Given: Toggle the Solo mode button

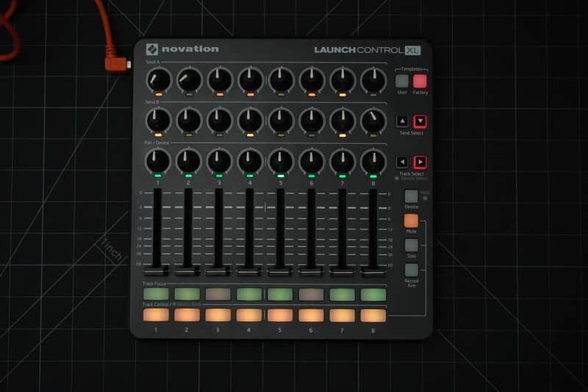Looking at the screenshot, I should 411,246.
